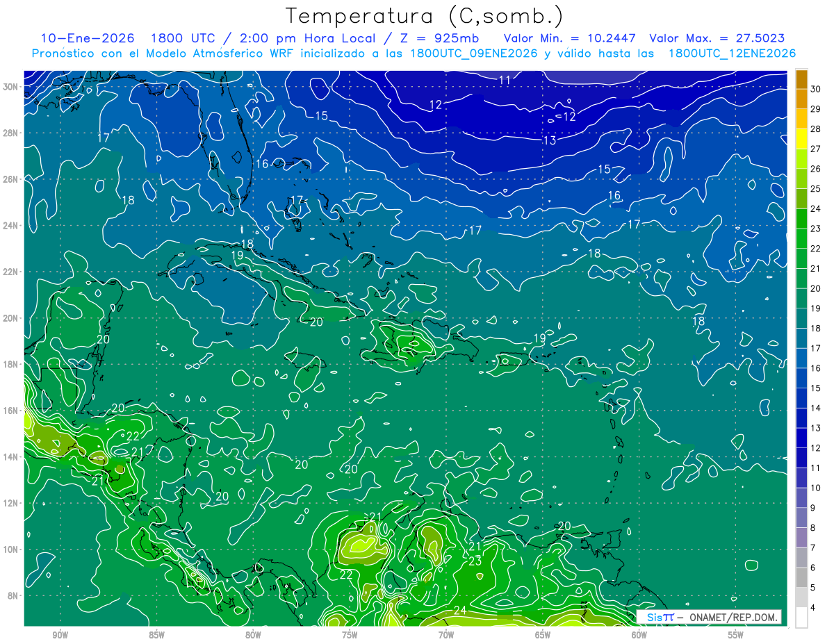Click the latitude tick label "24N"
The width and height of the screenshot is (834, 644).
pos(12,225)
